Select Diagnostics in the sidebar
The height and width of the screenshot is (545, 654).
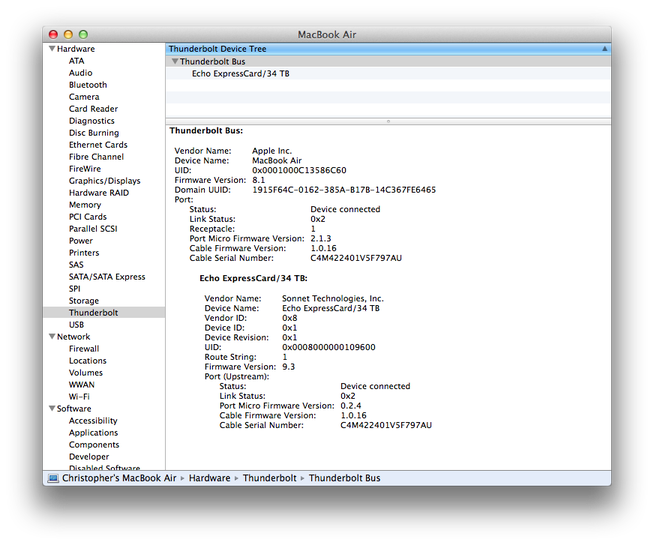pos(92,121)
